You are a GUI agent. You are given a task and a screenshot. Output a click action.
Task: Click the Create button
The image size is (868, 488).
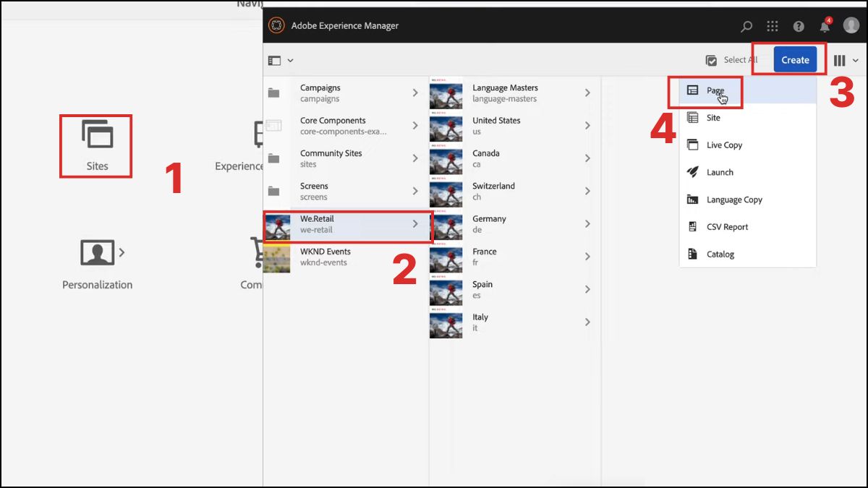coord(795,60)
